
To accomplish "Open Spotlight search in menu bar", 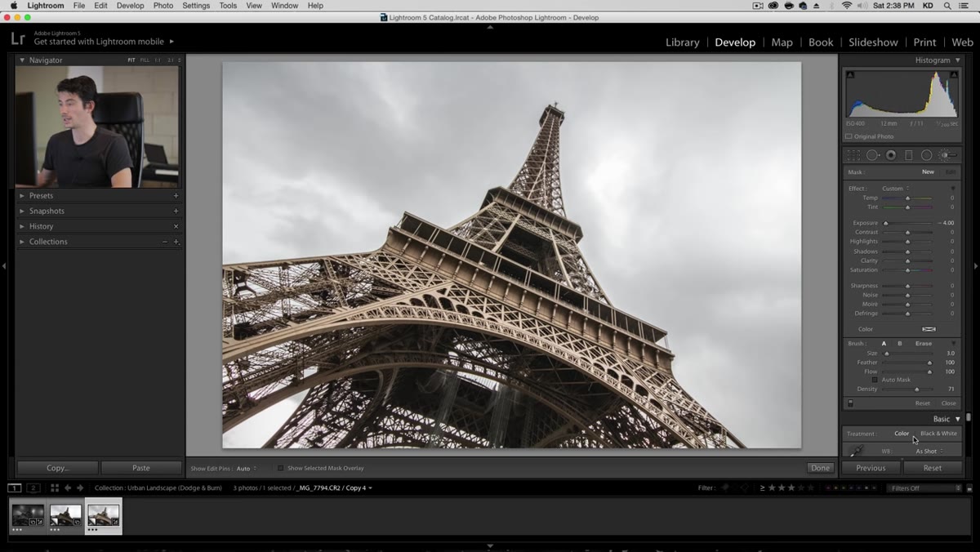I will point(947,6).
